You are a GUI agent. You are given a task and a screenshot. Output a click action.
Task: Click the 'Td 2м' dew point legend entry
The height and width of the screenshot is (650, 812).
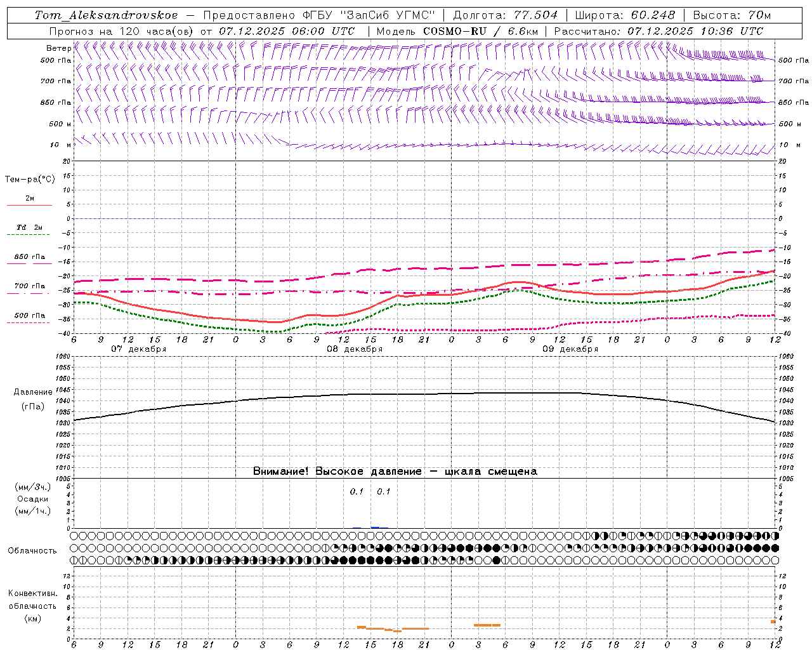(29, 227)
